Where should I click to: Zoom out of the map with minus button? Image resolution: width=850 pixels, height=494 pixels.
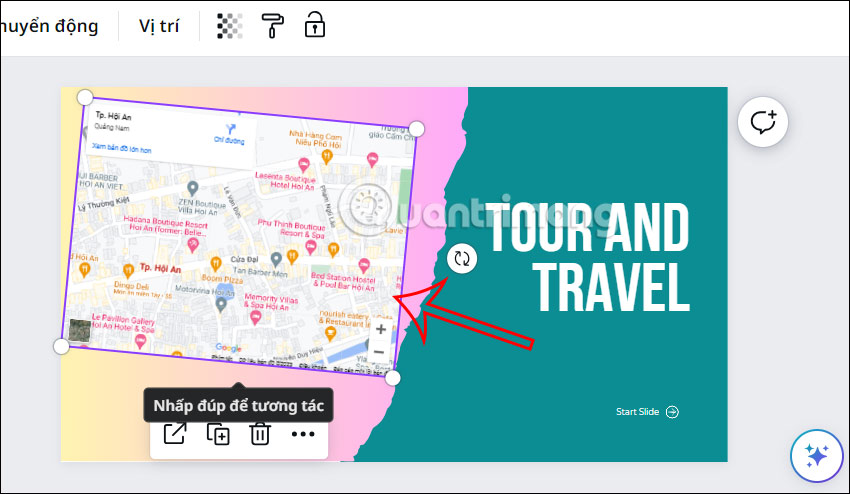[379, 352]
